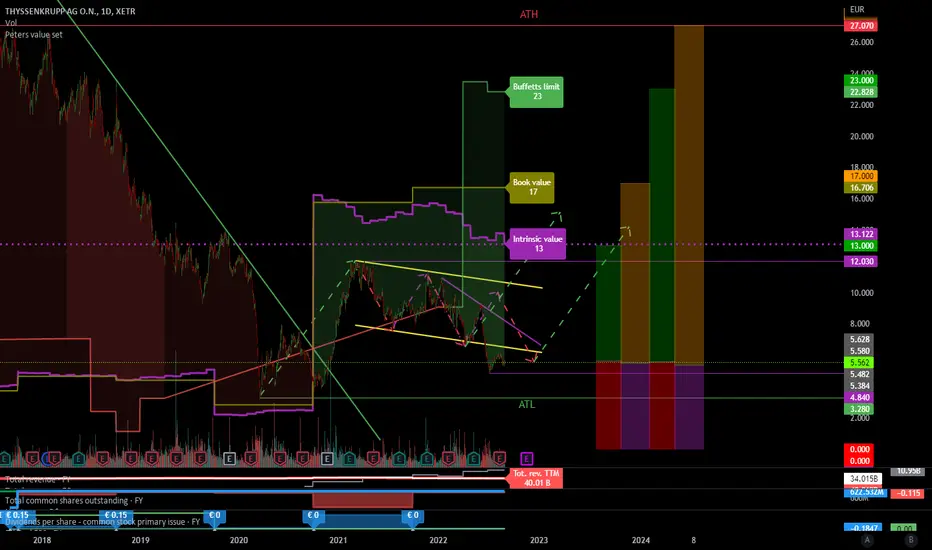This screenshot has width=932, height=550.
Task: Click the white E marker just before 2021
Action: [x=327, y=458]
